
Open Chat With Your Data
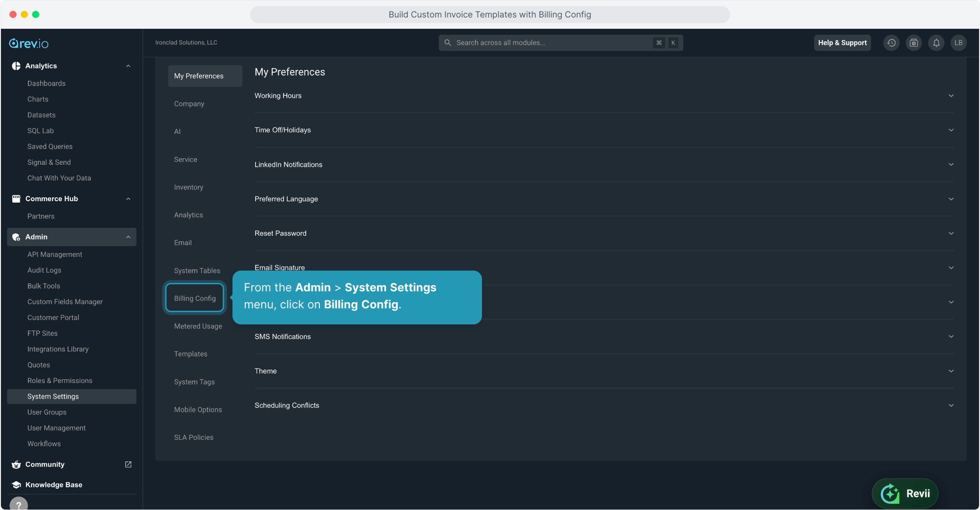[x=59, y=178]
